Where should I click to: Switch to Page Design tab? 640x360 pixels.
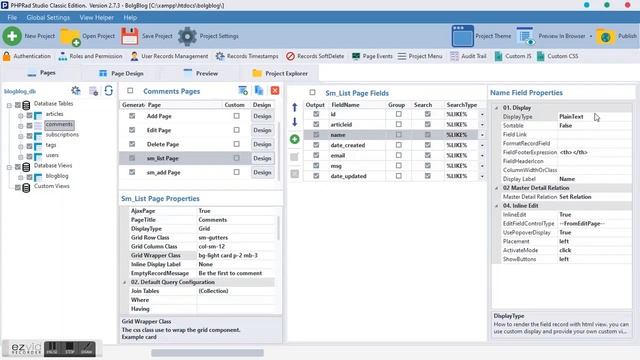pos(121,73)
